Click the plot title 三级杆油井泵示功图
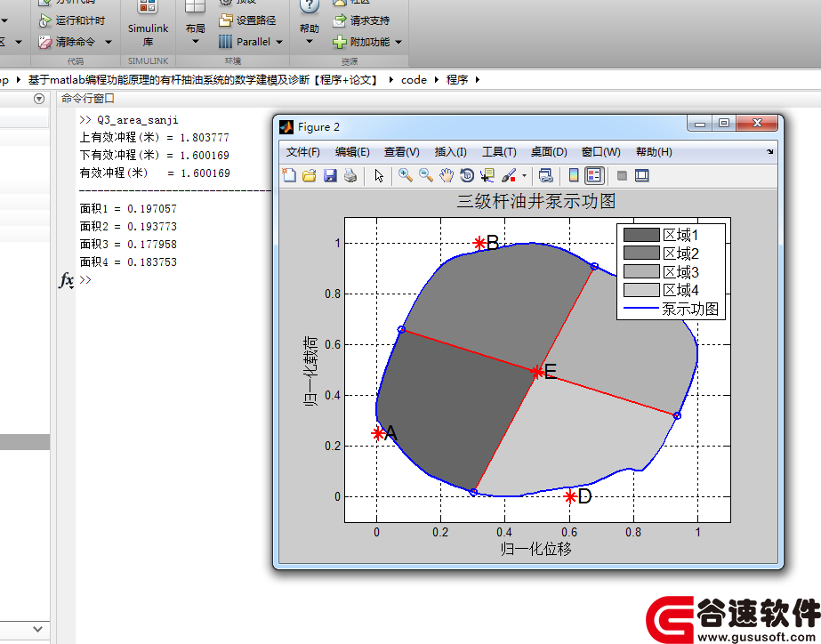Viewport: 821px width, 644px height. click(x=536, y=201)
